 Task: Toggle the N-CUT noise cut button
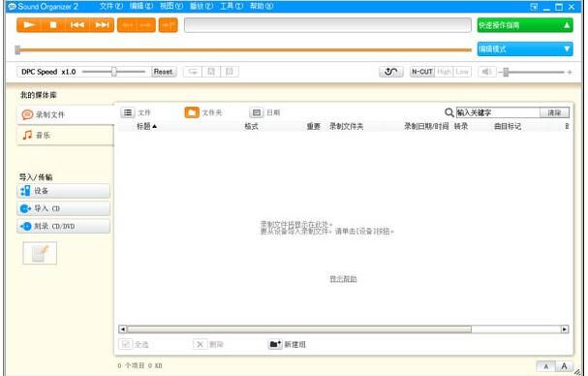pos(422,72)
